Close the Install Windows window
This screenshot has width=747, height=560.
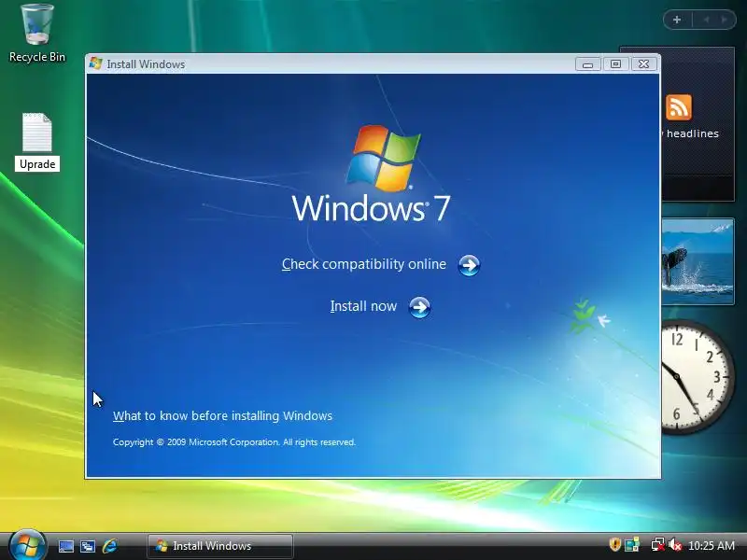coord(643,63)
